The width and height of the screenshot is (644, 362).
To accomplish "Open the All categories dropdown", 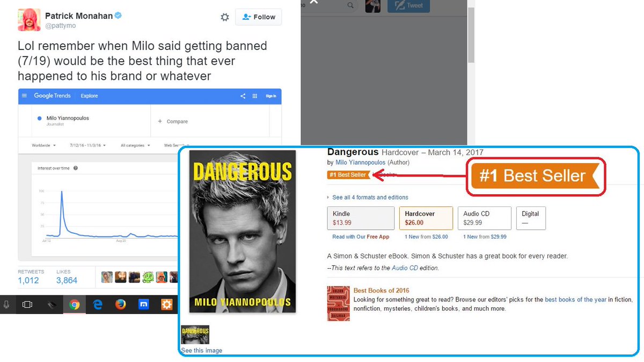I will (135, 145).
